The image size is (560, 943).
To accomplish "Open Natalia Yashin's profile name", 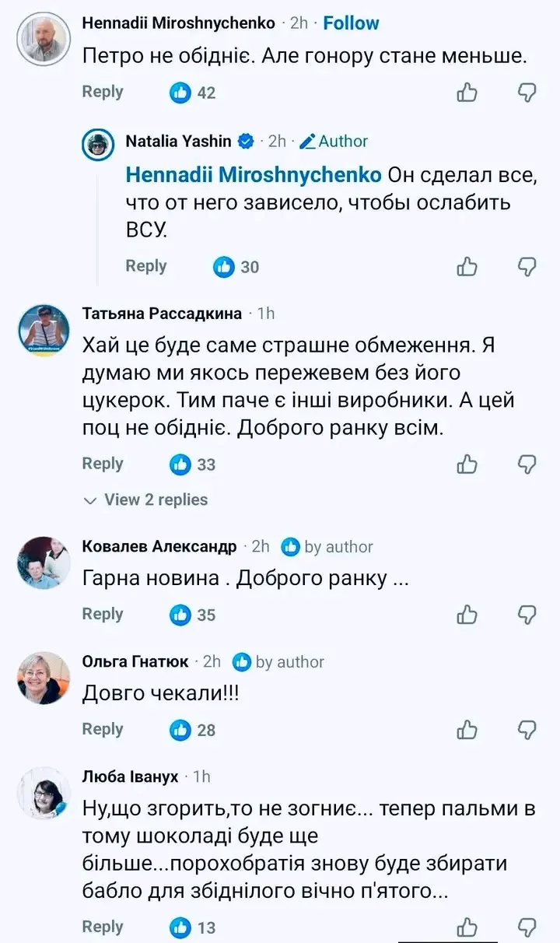I will [x=178, y=141].
